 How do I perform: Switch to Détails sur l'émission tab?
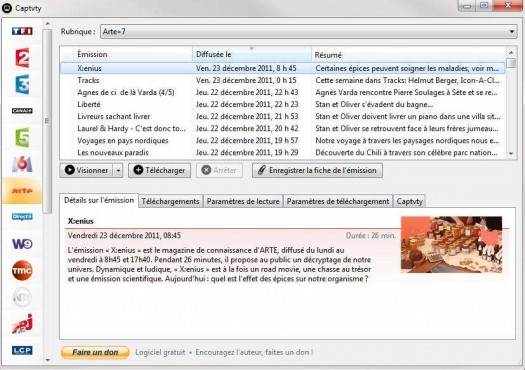99,200
